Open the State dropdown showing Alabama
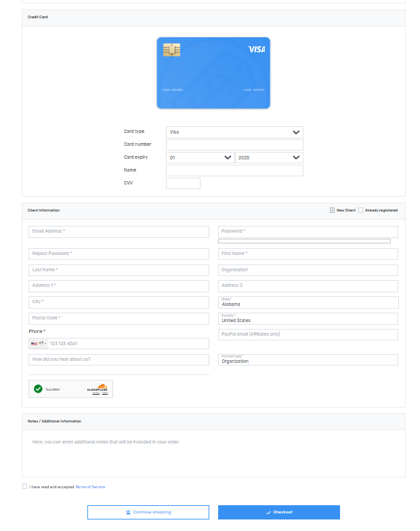Screen dimensions: 420x531 (308, 302)
